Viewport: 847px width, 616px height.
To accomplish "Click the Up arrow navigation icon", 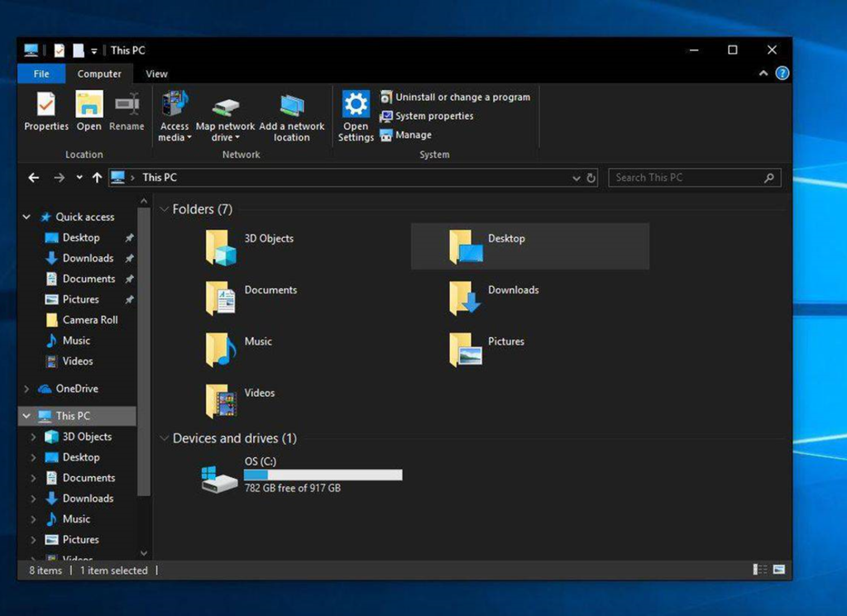I will (x=97, y=178).
